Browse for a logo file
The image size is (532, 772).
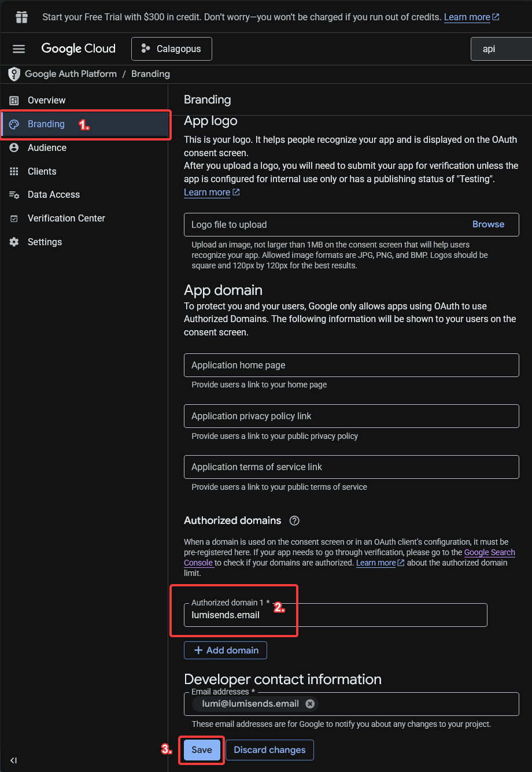click(x=488, y=224)
